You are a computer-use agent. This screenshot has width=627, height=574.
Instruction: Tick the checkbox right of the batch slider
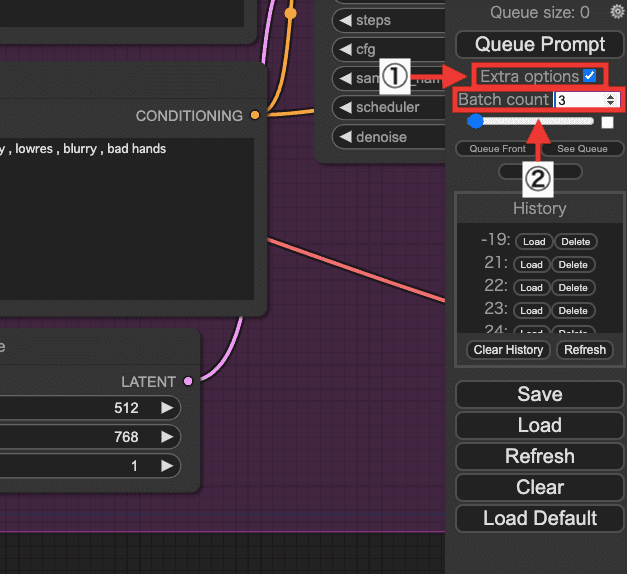point(607,122)
